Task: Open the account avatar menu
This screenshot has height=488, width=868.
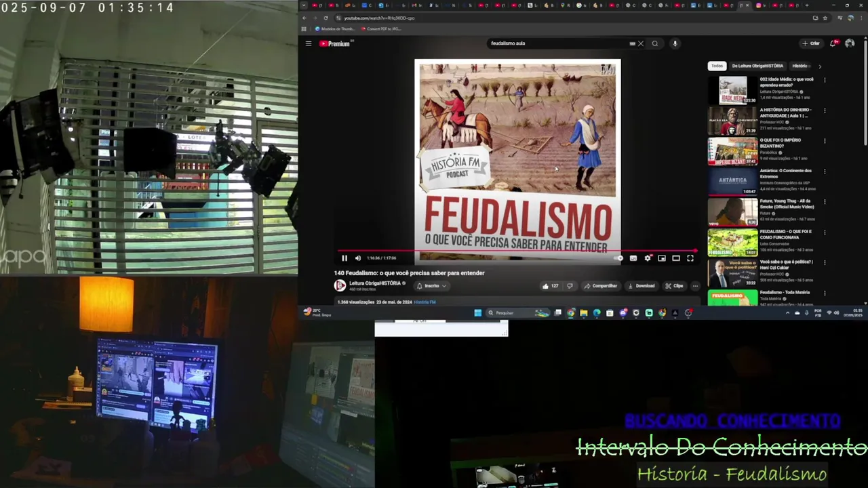Action: (x=850, y=43)
